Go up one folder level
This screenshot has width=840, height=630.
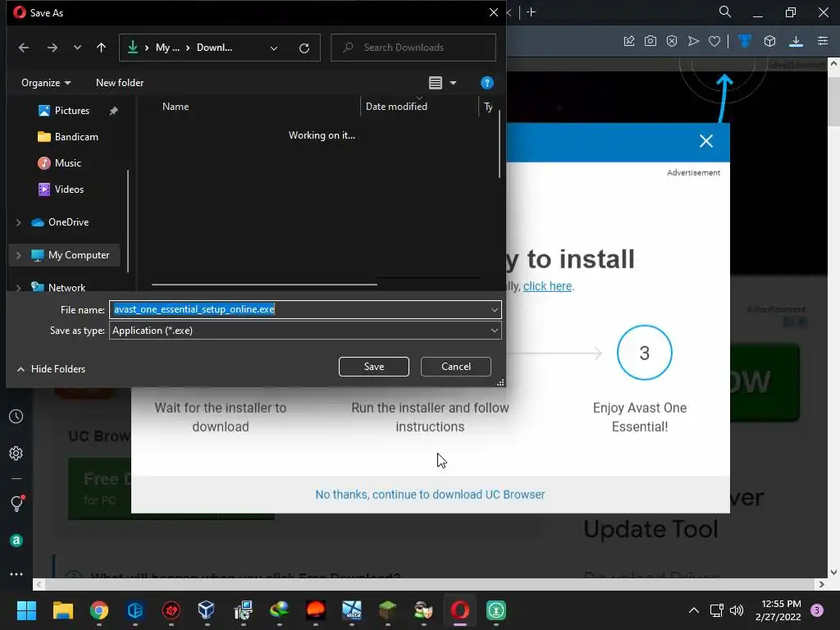[x=101, y=48]
